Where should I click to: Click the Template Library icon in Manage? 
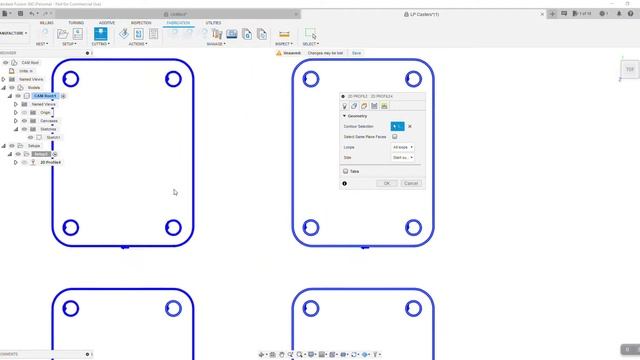247,34
